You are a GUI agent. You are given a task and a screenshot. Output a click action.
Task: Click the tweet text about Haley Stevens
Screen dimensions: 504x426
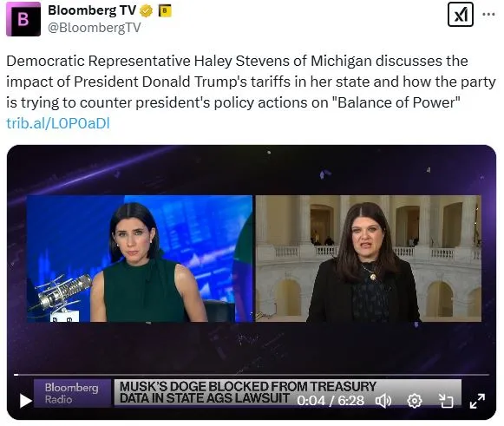click(x=251, y=82)
